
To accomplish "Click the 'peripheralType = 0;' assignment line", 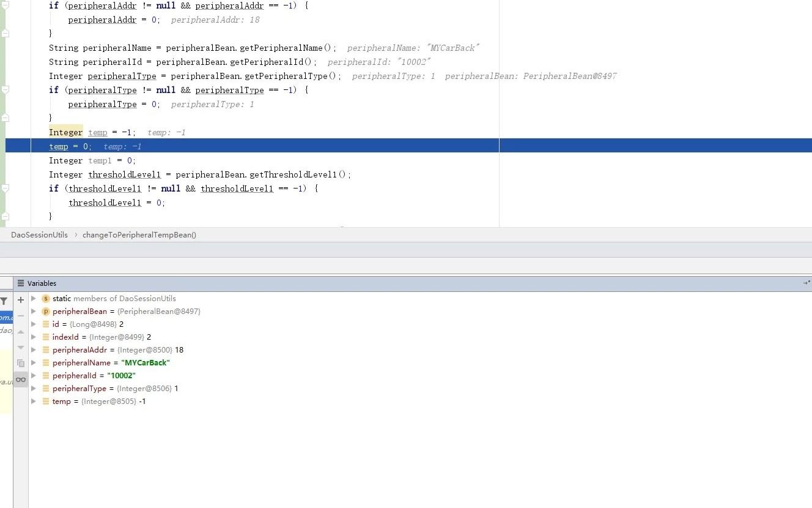I will pos(114,104).
